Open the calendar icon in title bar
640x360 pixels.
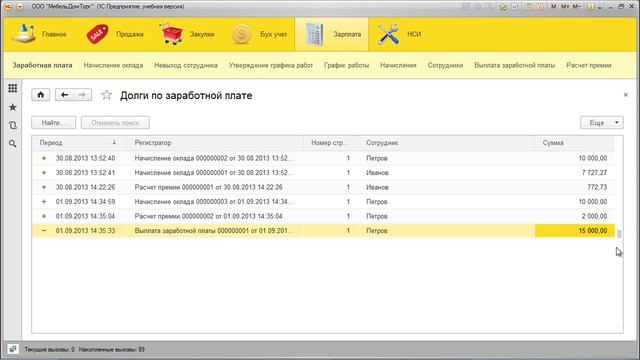click(x=539, y=7)
